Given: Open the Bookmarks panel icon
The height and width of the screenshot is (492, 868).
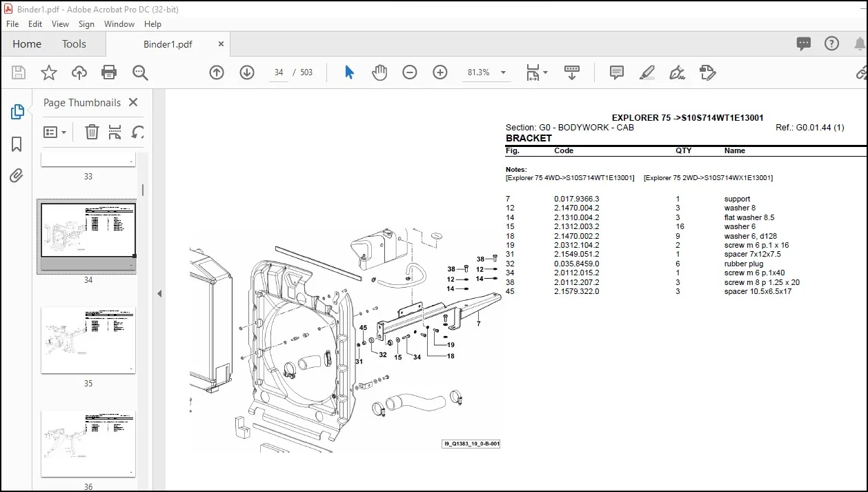Looking at the screenshot, I should point(17,144).
